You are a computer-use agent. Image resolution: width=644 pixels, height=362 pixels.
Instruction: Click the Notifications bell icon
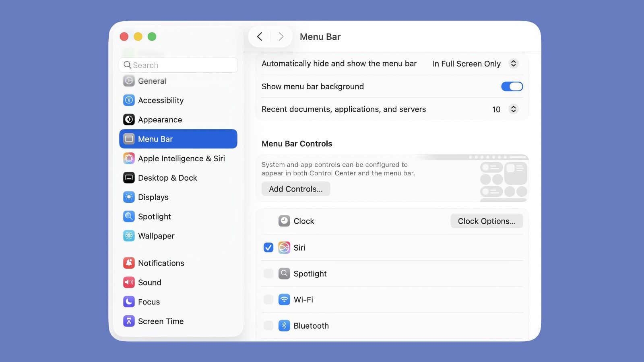tap(129, 263)
